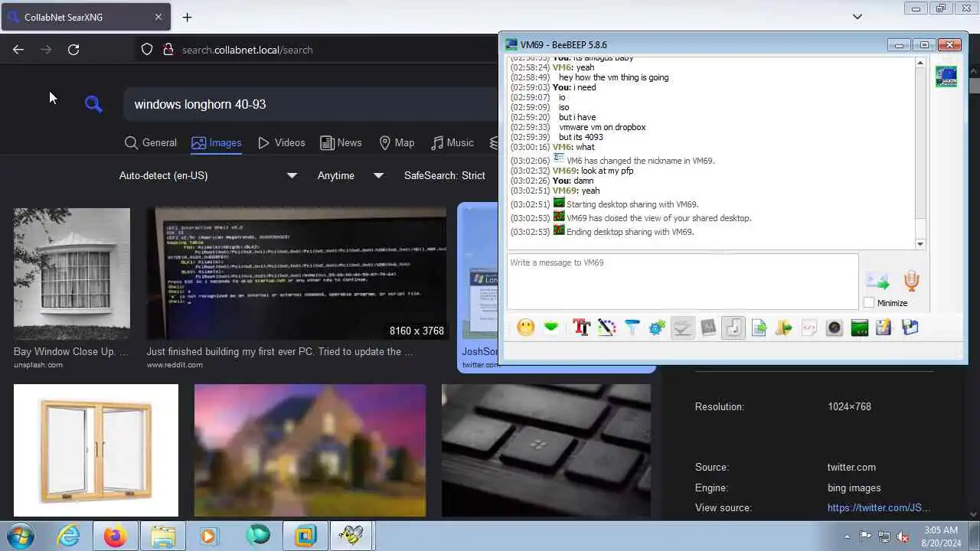
Task: Launch Internet Explorer from taskbar
Action: [x=69, y=536]
